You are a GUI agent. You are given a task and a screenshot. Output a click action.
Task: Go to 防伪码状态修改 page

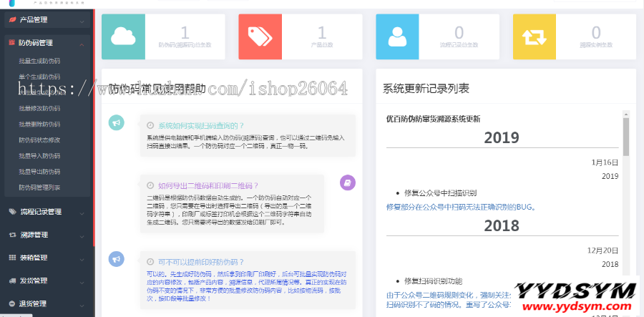[39, 140]
